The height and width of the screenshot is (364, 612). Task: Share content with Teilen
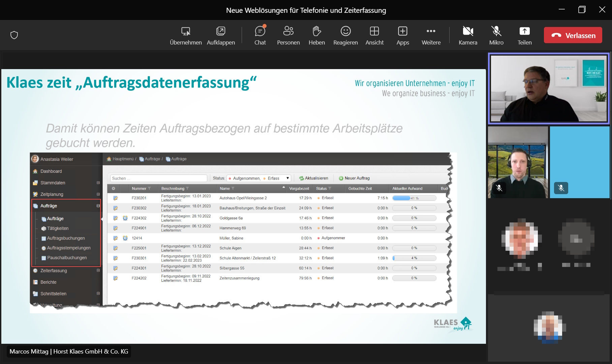pyautogui.click(x=524, y=35)
